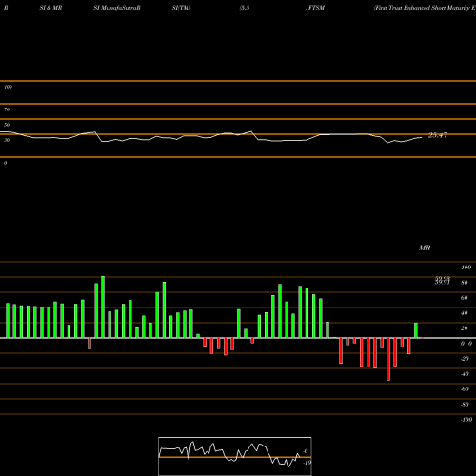Image resolution: width=476 pixels, height=476 pixels.
Task: Click the last green bar at the histogram's right end
Action: click(x=416, y=330)
